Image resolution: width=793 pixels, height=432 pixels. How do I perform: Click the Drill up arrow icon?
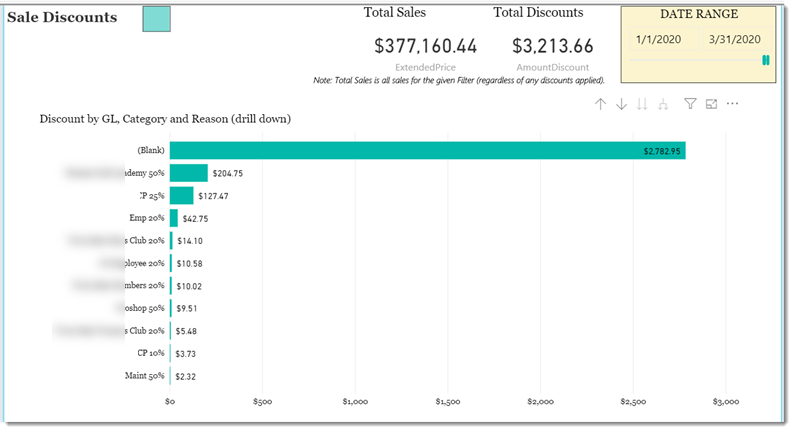point(600,104)
